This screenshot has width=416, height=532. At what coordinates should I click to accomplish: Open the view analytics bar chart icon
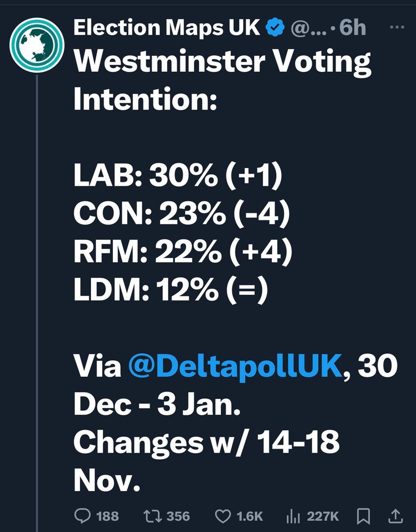[x=292, y=516]
